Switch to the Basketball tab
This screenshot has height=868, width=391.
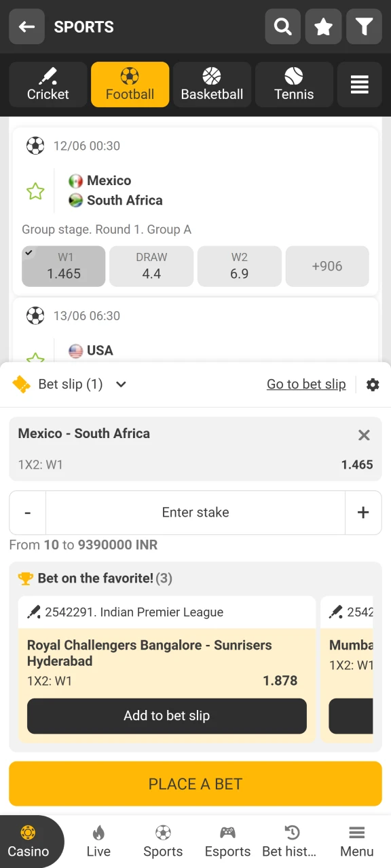212,84
